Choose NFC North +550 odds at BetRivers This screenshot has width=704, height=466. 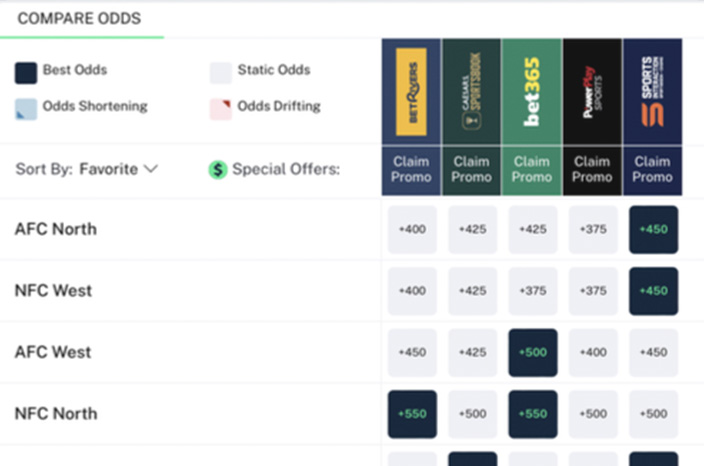tap(412, 414)
